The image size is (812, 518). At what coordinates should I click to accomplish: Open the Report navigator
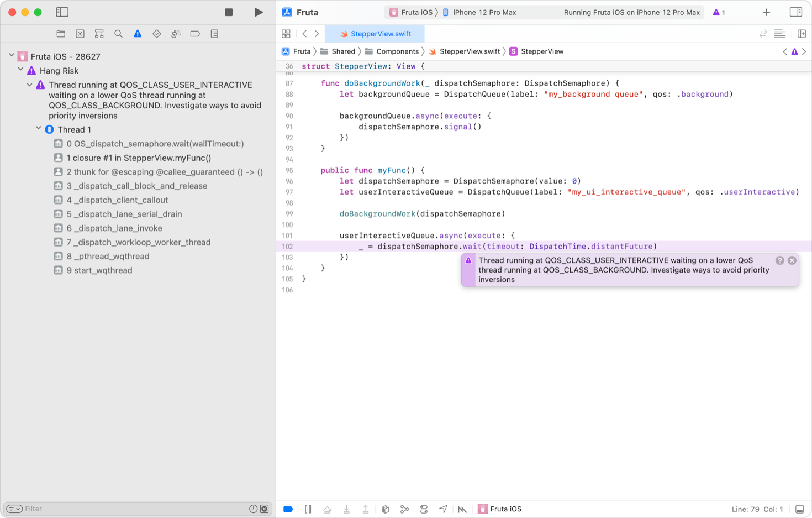click(215, 33)
